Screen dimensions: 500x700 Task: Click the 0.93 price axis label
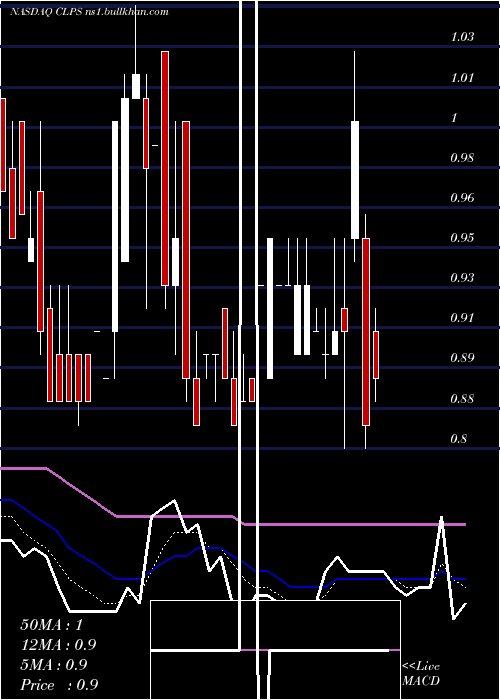click(462, 278)
